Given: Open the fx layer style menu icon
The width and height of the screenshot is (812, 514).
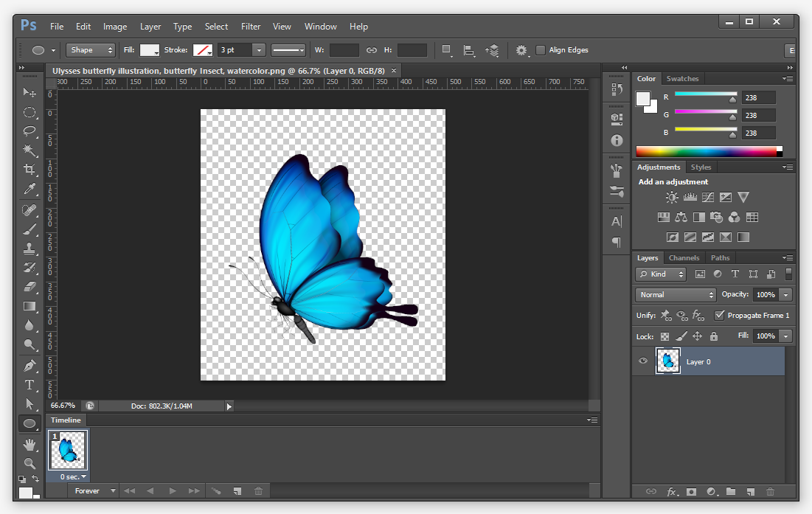Looking at the screenshot, I should click(671, 492).
